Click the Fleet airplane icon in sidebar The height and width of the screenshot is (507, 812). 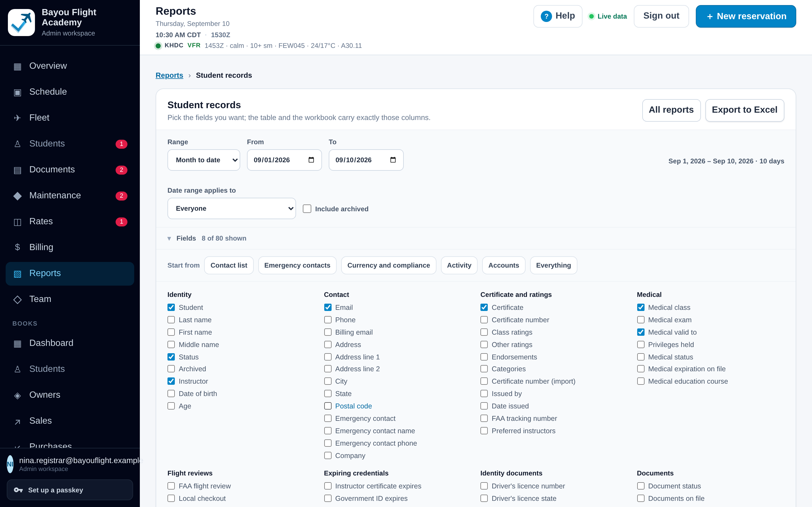tap(17, 118)
